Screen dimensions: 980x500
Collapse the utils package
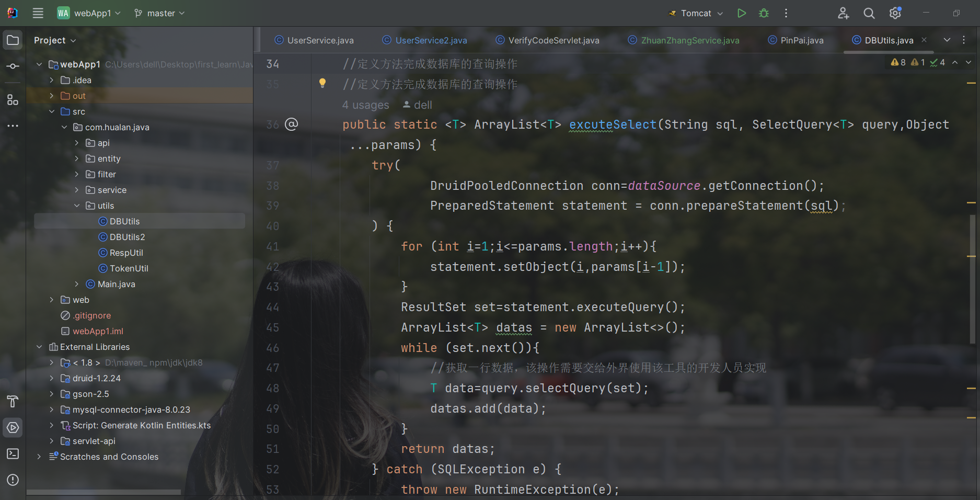[76, 206]
